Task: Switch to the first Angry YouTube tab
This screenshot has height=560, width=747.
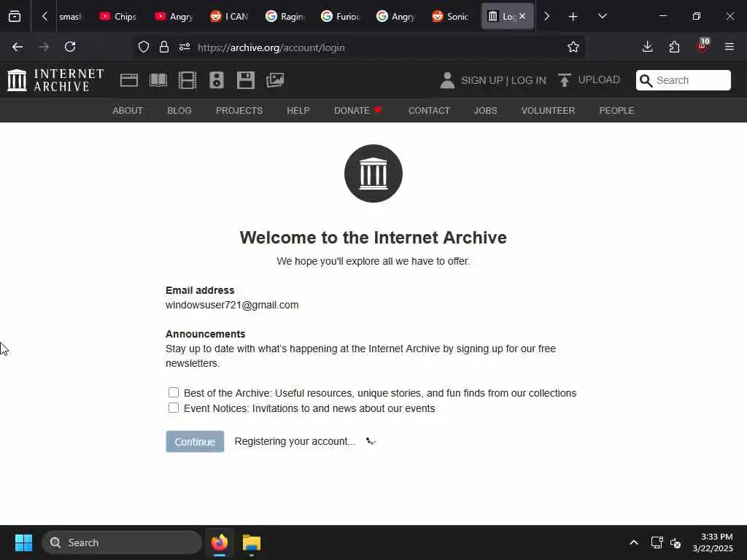Action: click(174, 16)
